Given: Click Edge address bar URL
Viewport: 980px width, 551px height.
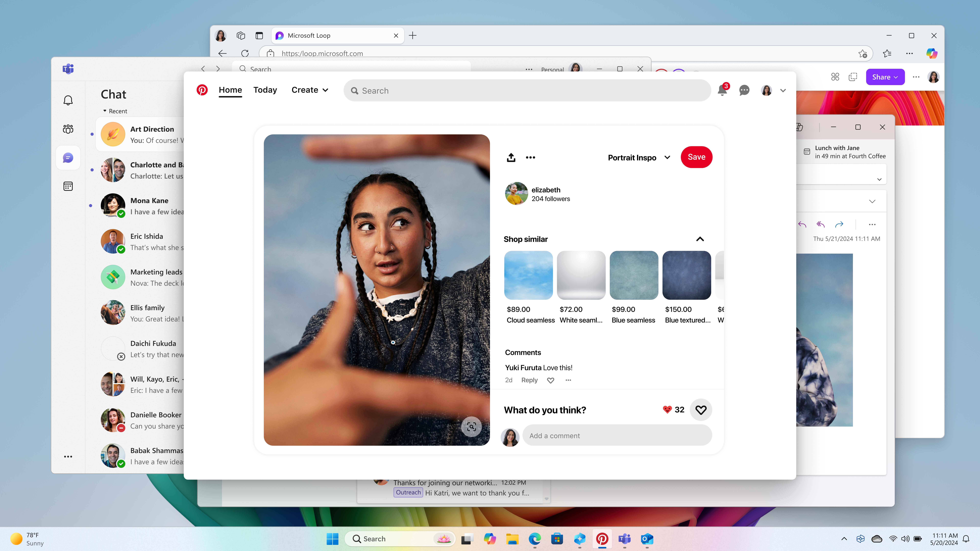Looking at the screenshot, I should 322,54.
